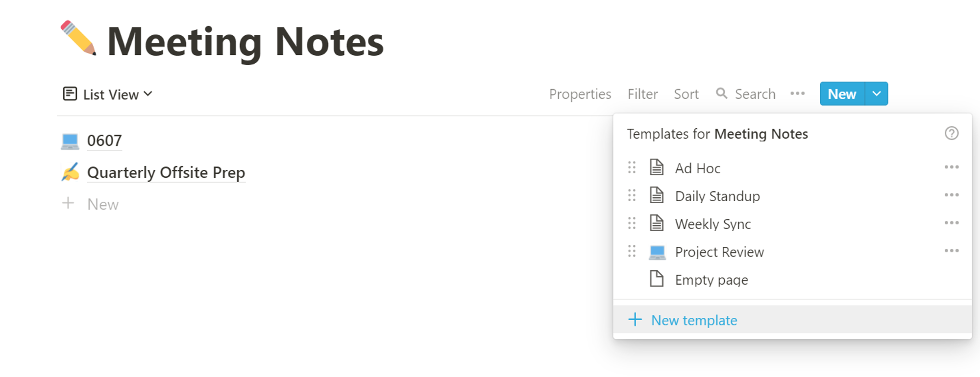Open the Project Review template ellipsis menu
This screenshot has height=377, width=980.
click(951, 251)
